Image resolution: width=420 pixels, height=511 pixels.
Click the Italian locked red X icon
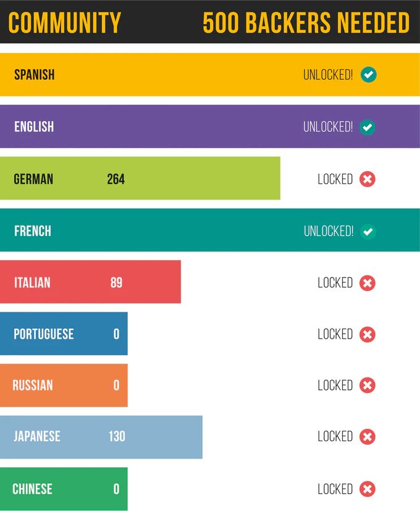(x=367, y=283)
